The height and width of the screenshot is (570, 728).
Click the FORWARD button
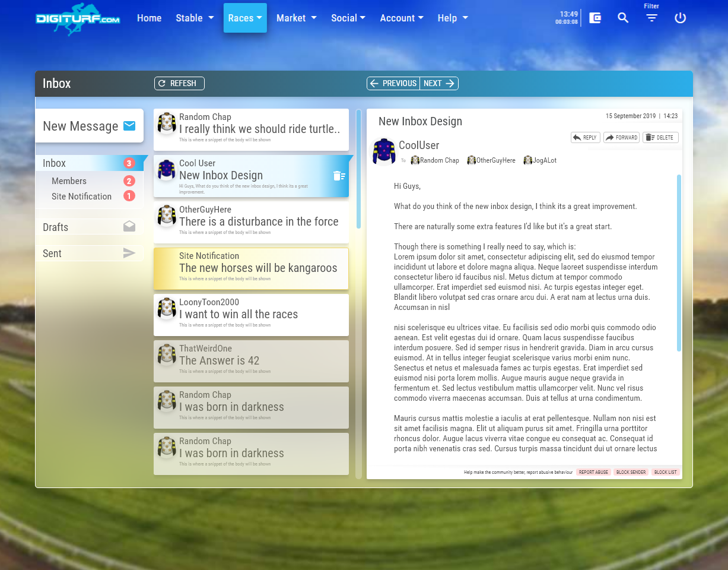tap(621, 137)
